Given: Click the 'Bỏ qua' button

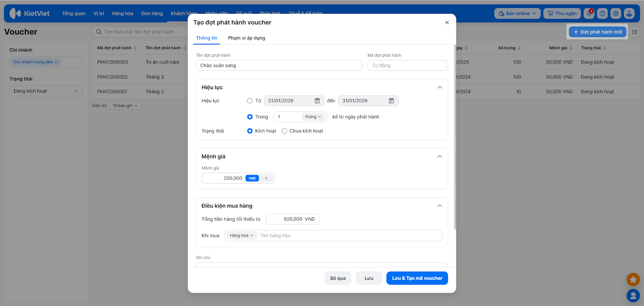Looking at the screenshot, I should (x=338, y=278).
